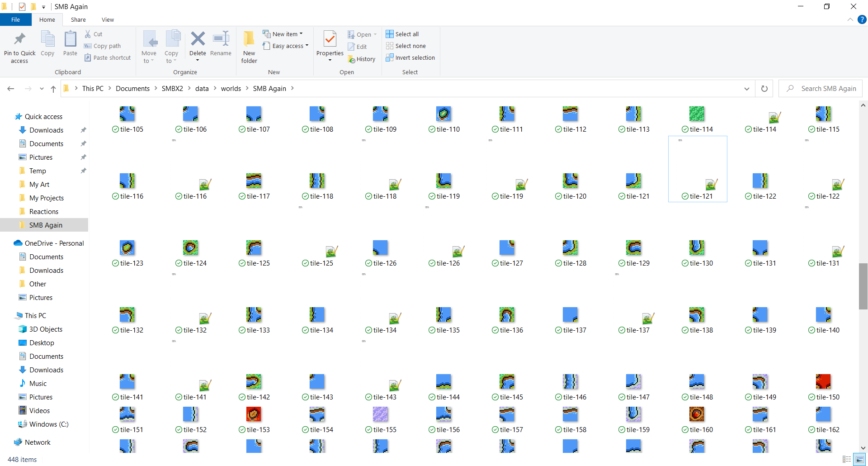Image resolution: width=868 pixels, height=466 pixels.
Task: Click the Copy ribbon icon
Action: click(47, 39)
